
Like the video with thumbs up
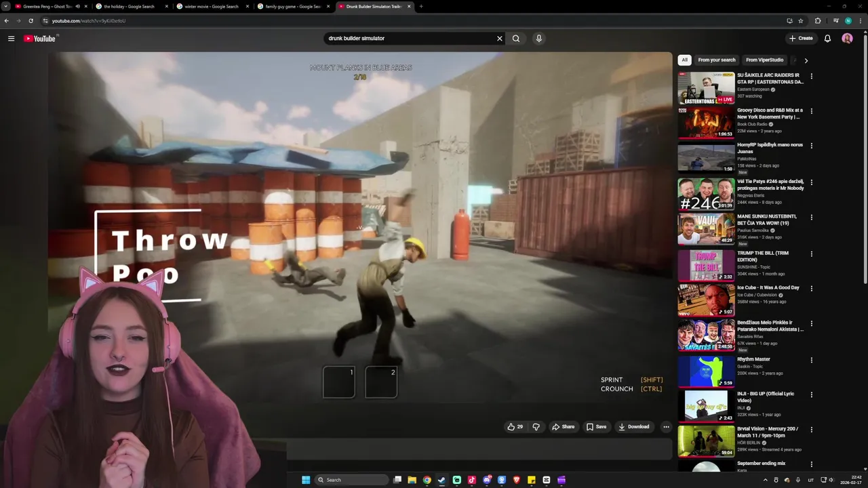coord(515,427)
